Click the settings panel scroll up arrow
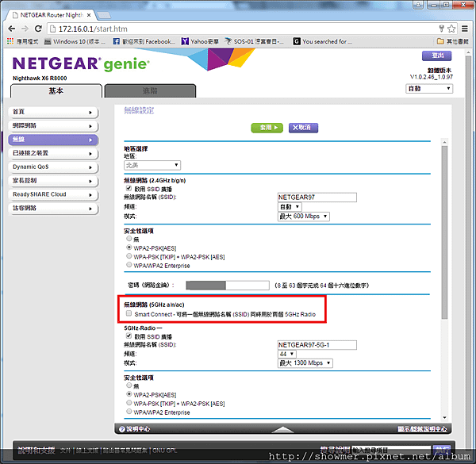The height and width of the screenshot is (464, 476). [444, 142]
